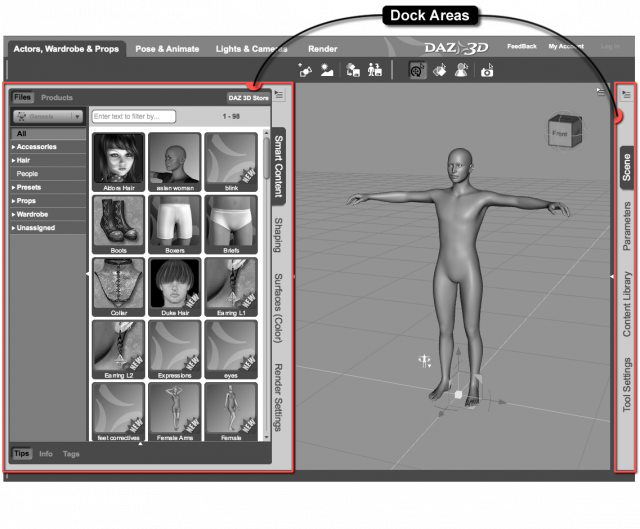This screenshot has width=640, height=529.
Task: Open the left pane options menu icon
Action: tap(279, 95)
